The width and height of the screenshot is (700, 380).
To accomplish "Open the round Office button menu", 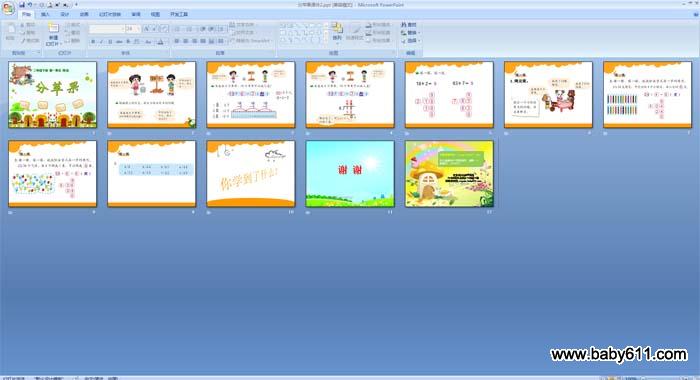I will coord(8,8).
